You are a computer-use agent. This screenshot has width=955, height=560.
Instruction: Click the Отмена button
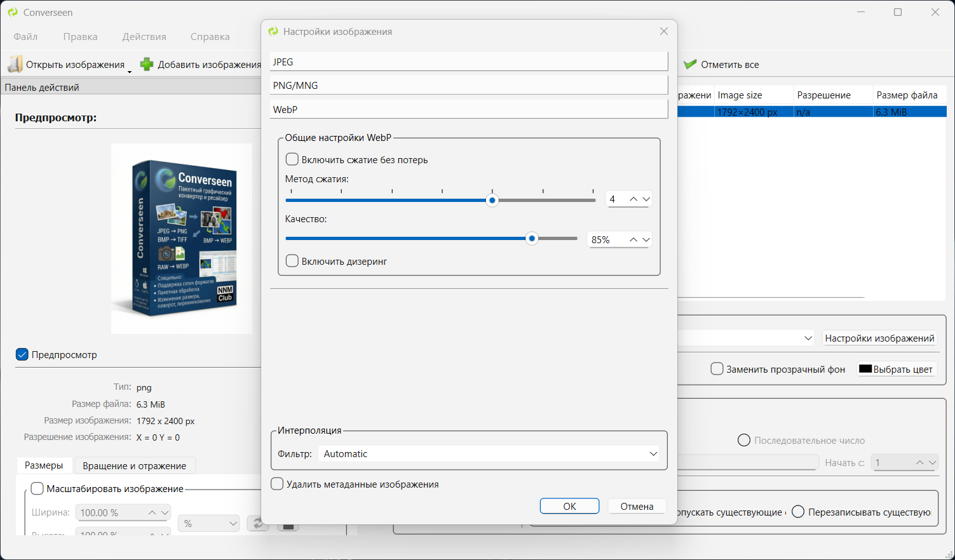coord(637,506)
